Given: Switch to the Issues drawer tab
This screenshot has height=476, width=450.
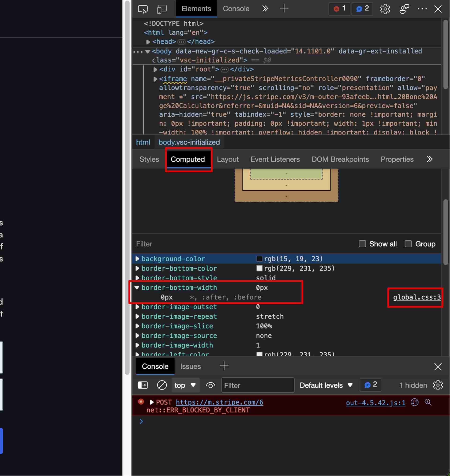Looking at the screenshot, I should (191, 366).
